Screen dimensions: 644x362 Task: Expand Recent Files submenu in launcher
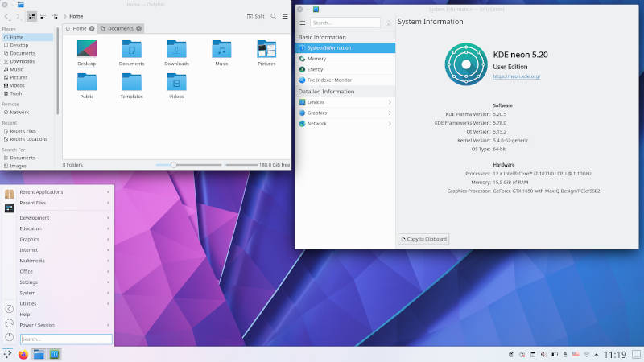pyautogui.click(x=64, y=203)
